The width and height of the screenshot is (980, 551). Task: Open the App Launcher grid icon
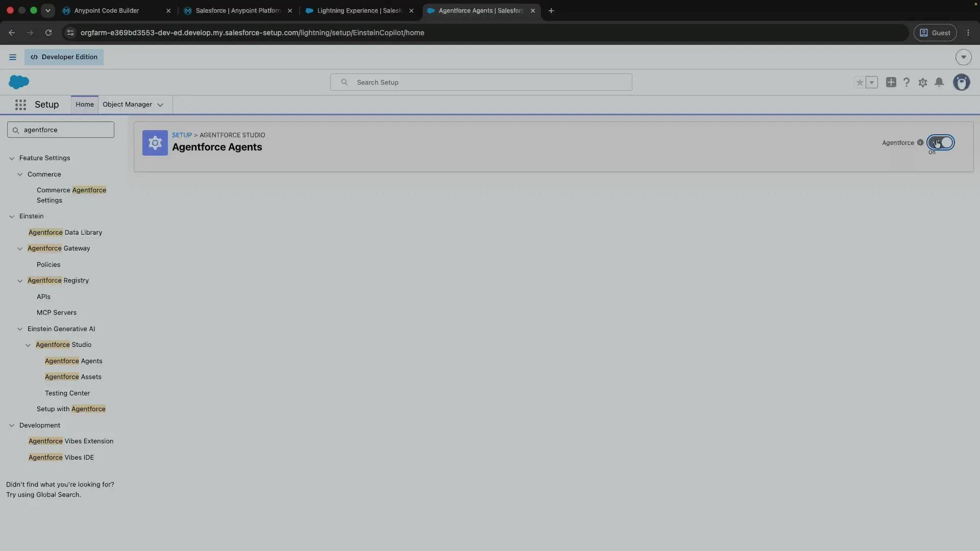coord(20,105)
